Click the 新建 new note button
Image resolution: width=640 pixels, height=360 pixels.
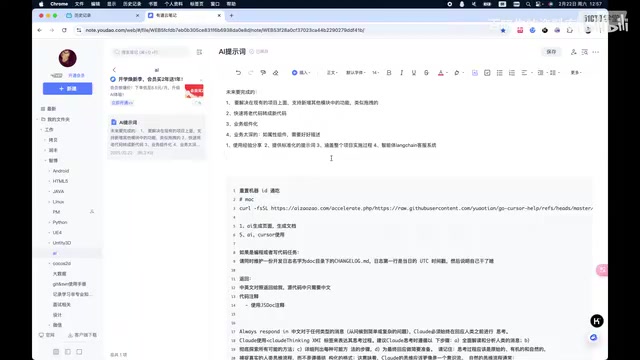point(67,89)
